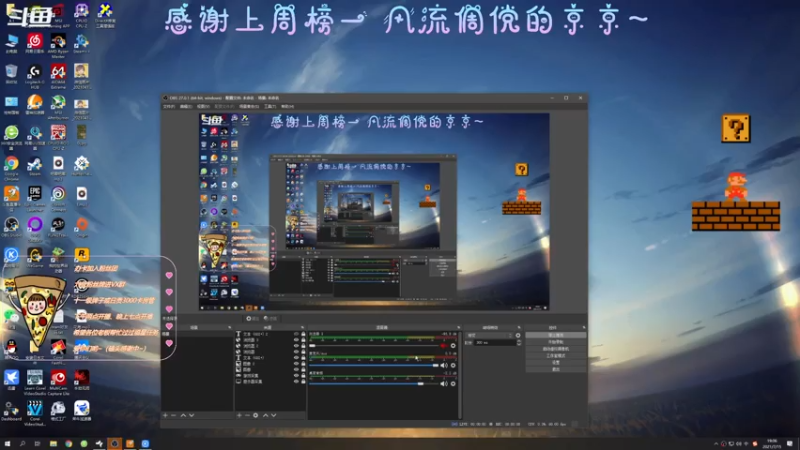This screenshot has width=800, height=450.
Task: Unmute the first mixer channel red speaker
Action: pos(444,346)
